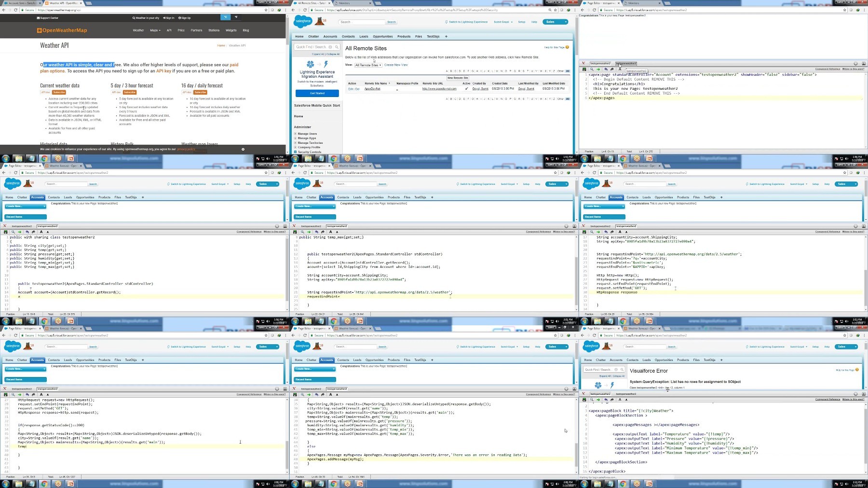Go back in the openweathermap.org browser window

click(x=4, y=10)
